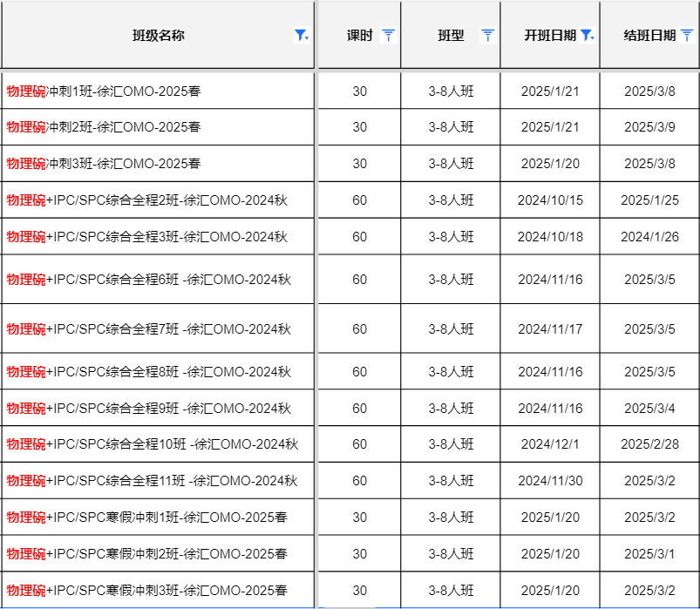700x609 pixels.
Task: Click the start date 2024/11/30 cell
Action: coord(550,481)
